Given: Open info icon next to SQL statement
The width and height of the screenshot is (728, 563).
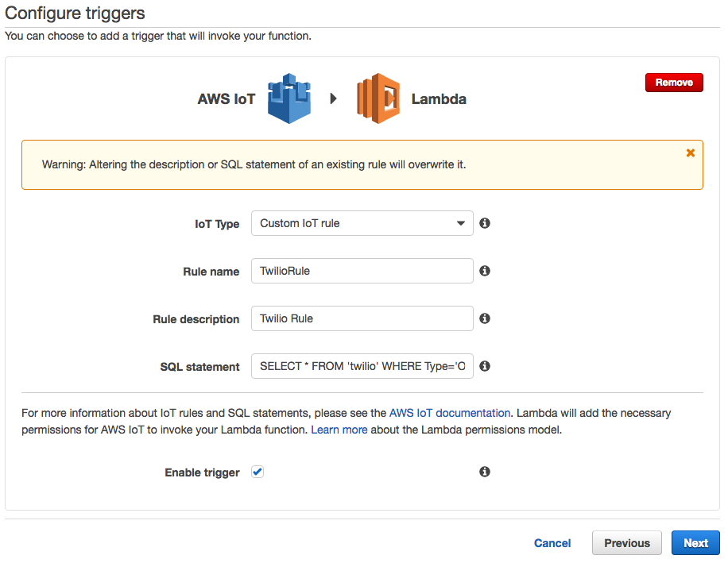Looking at the screenshot, I should 485,366.
